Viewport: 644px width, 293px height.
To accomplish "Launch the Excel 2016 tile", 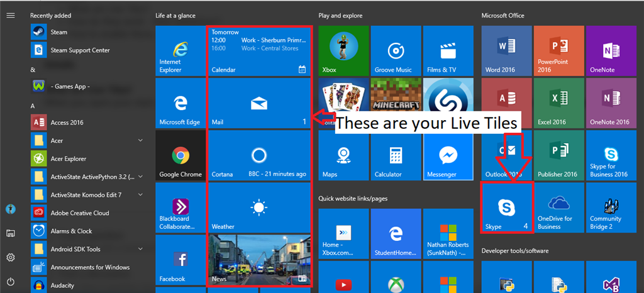I will coord(558,103).
